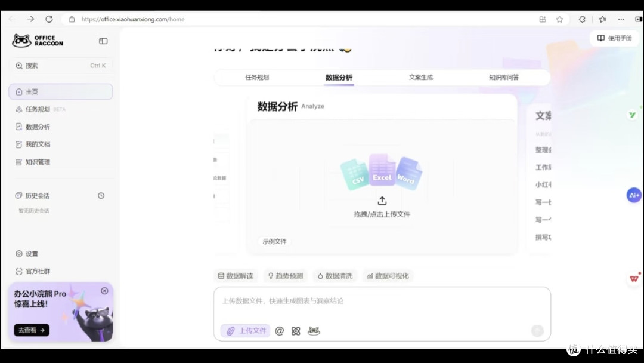This screenshot has width=644, height=363.
Task: Open browser extensions puzzle icon
Action: pos(582,19)
